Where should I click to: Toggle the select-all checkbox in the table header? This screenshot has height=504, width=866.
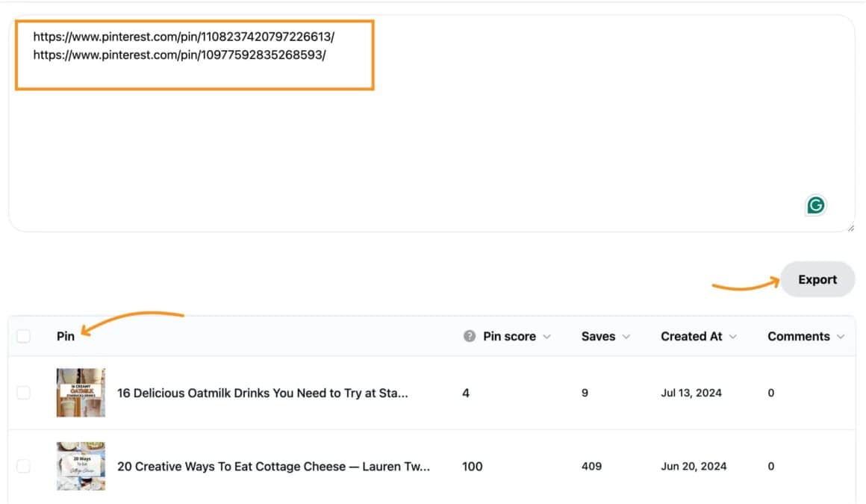[x=23, y=336]
